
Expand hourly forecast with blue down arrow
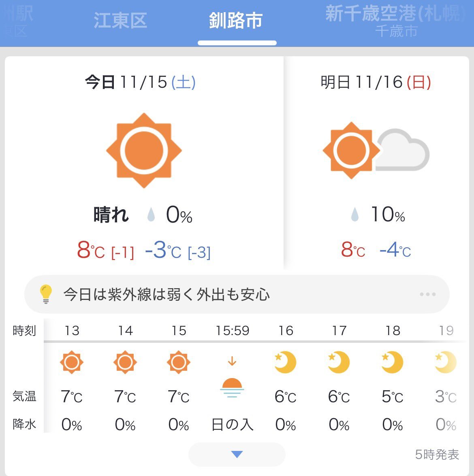point(237,454)
